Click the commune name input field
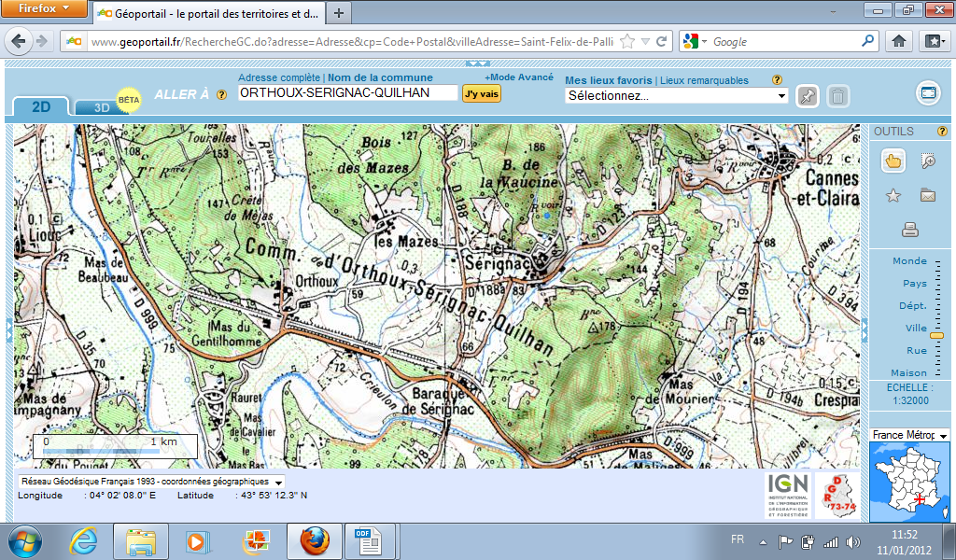 coord(347,92)
